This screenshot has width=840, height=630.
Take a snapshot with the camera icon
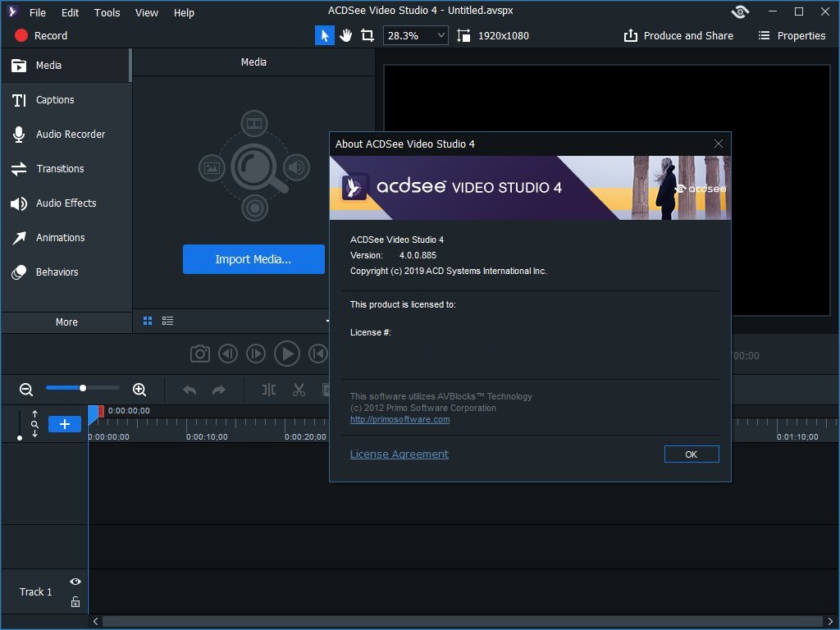pyautogui.click(x=200, y=354)
